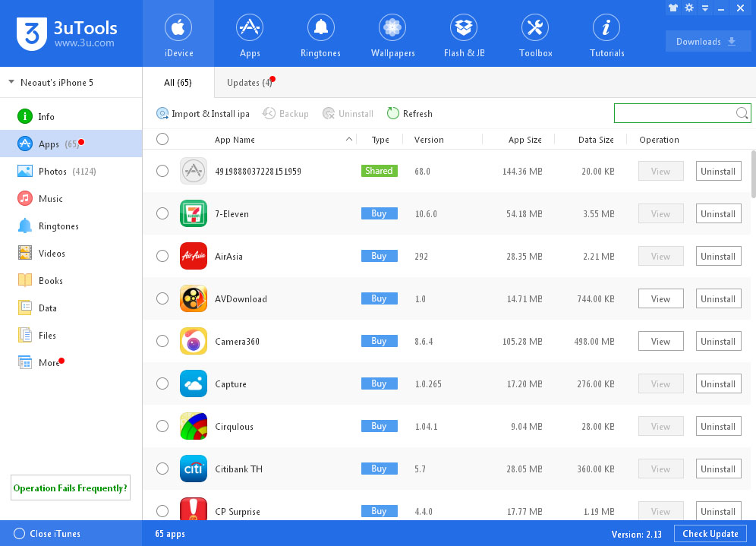Uninstall the Cirqulous app

tap(718, 426)
